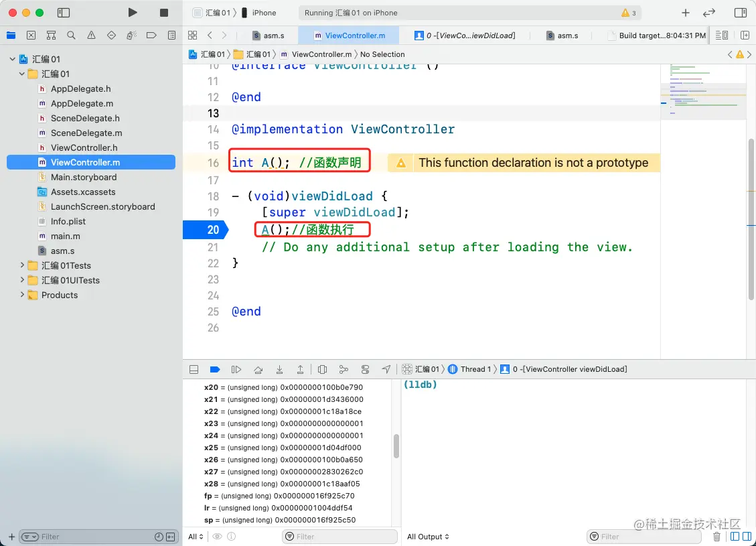Screen dimensions: 756x546
Task: Open Info.plist
Action: (x=68, y=221)
